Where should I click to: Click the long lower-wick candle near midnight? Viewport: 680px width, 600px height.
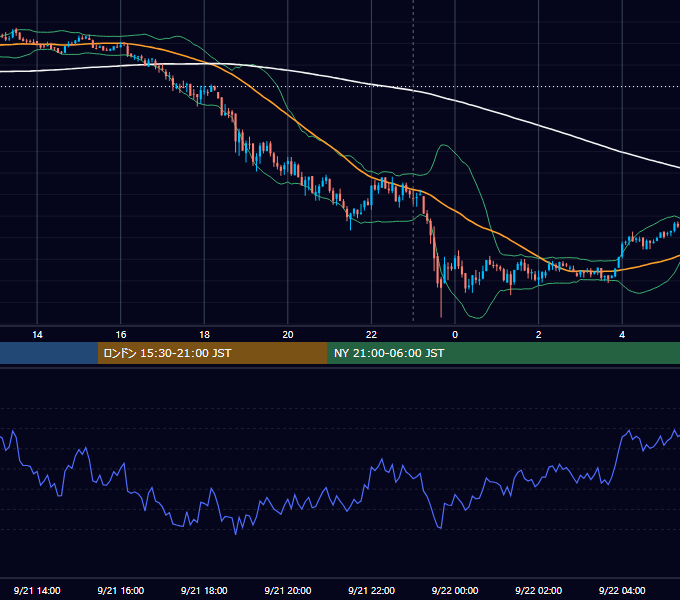click(x=441, y=297)
